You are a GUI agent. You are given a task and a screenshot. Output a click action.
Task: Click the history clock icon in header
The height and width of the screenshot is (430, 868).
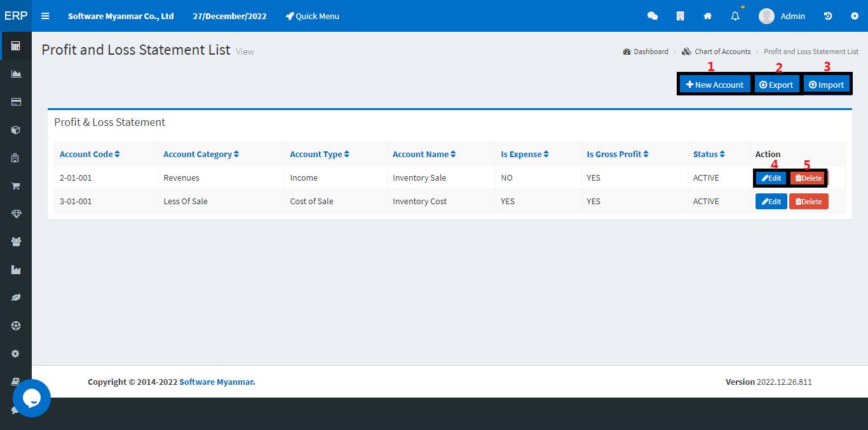click(828, 16)
